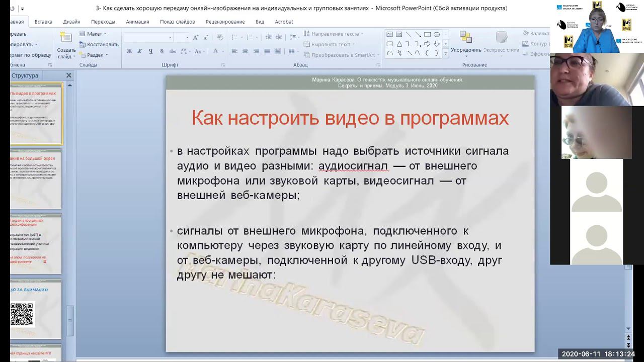
Task: Open Font dialog launcher in Шрифт group
Action: point(223,65)
